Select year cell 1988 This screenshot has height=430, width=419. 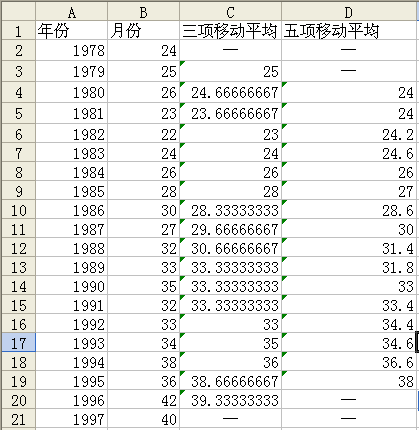coord(72,248)
